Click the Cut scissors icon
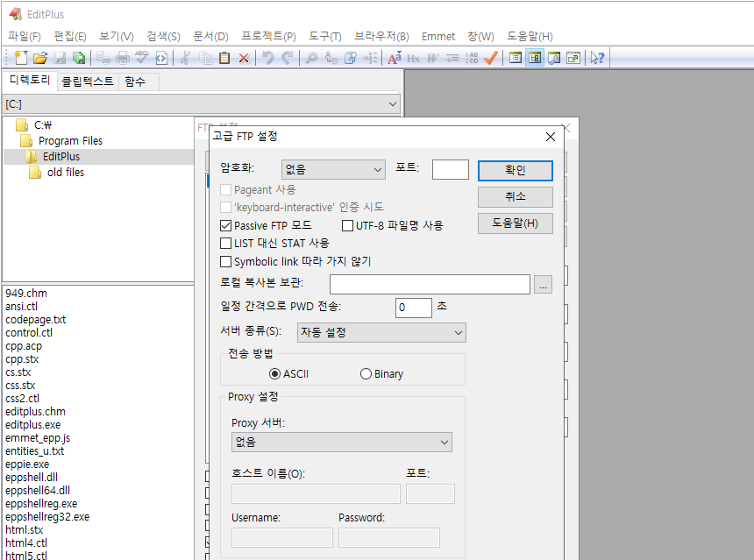Viewport: 754px width, 560px height. (x=185, y=58)
